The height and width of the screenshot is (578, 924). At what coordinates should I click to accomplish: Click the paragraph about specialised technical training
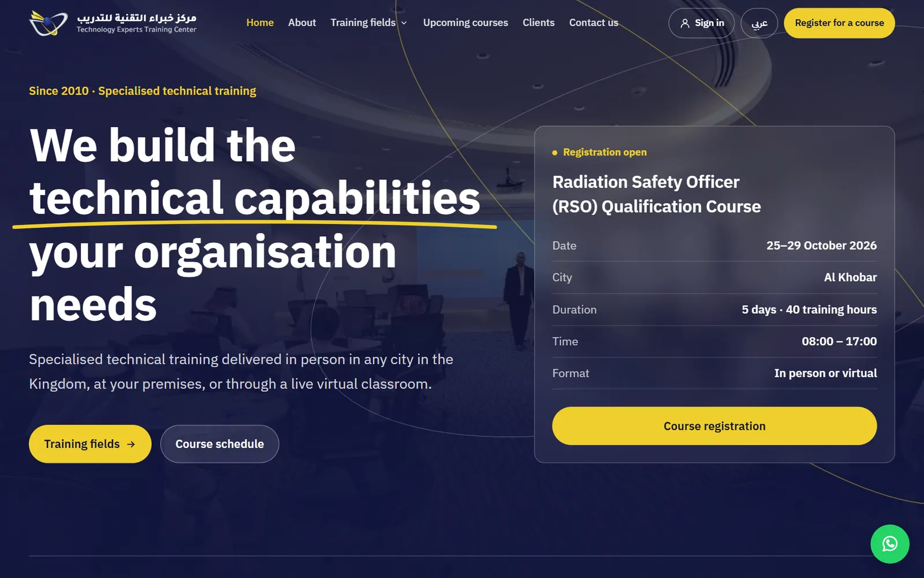[x=241, y=372]
